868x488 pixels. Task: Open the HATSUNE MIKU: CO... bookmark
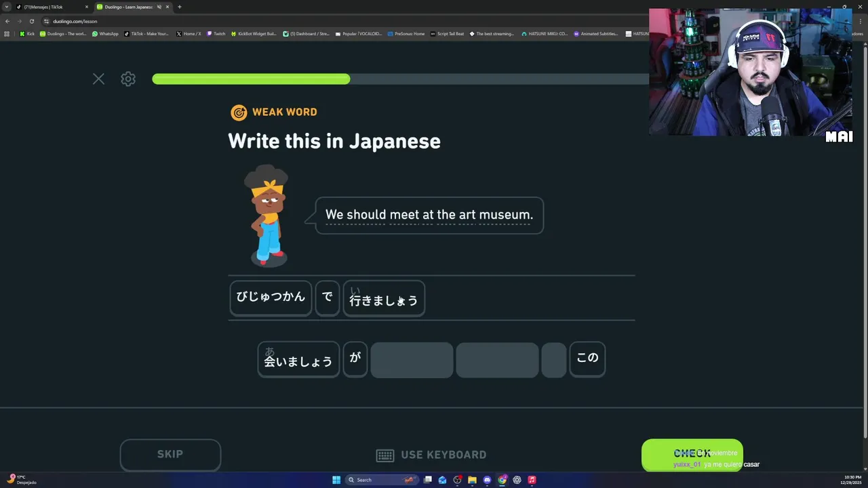tap(545, 33)
